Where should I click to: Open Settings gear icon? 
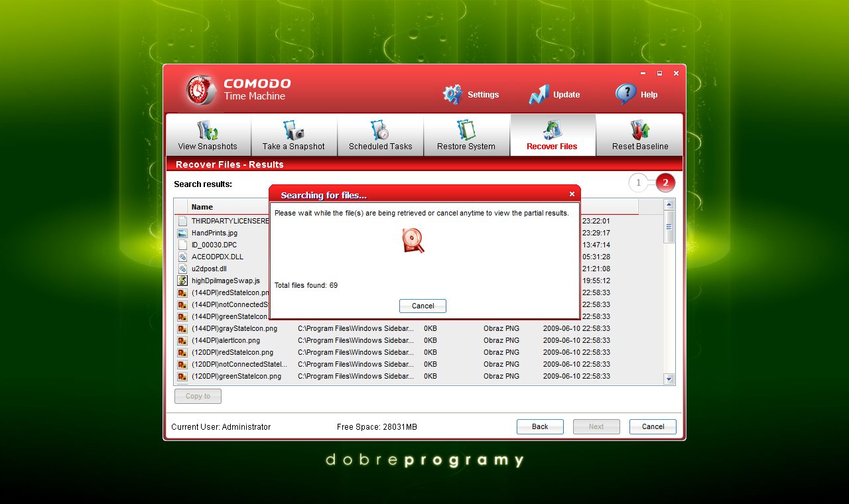point(452,94)
